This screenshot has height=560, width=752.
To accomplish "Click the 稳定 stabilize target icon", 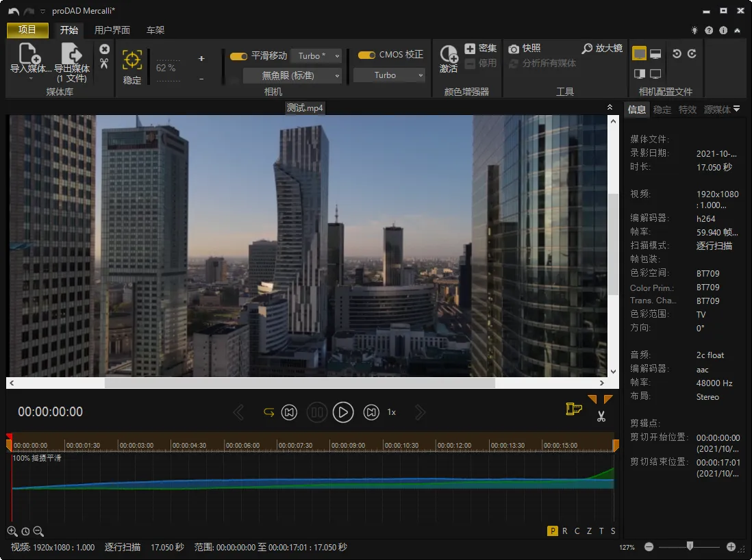I will pos(132,60).
